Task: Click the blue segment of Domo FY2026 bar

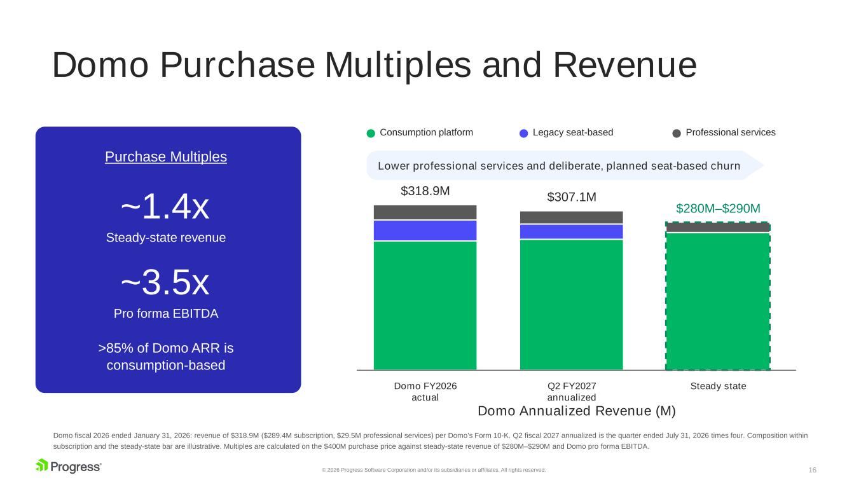Action: coord(425,230)
